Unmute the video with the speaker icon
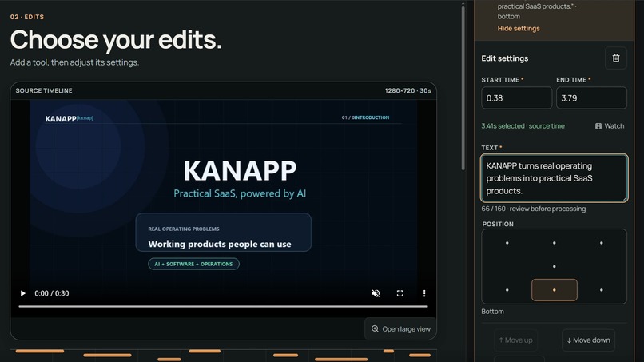This screenshot has width=644, height=362. click(376, 293)
